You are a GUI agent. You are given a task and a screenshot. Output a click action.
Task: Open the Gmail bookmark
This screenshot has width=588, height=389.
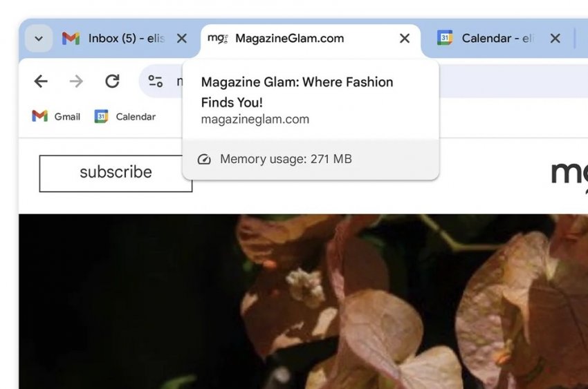tap(57, 117)
